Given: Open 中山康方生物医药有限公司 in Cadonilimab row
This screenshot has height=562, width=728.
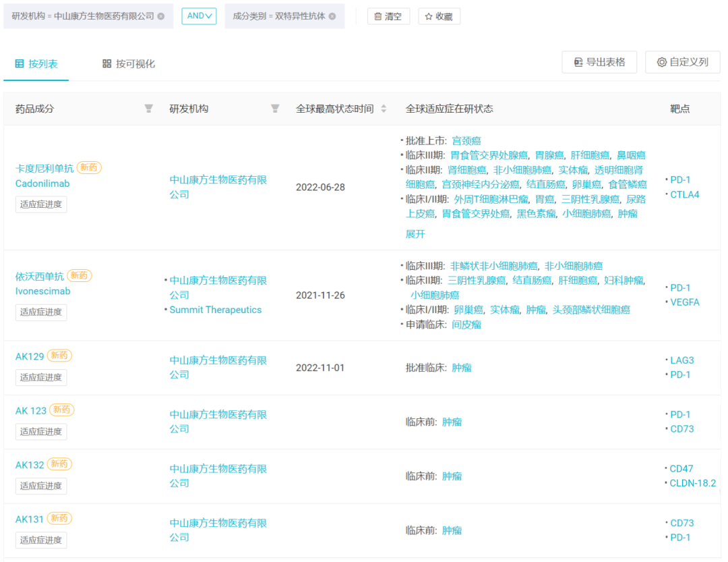Looking at the screenshot, I should pyautogui.click(x=218, y=188).
